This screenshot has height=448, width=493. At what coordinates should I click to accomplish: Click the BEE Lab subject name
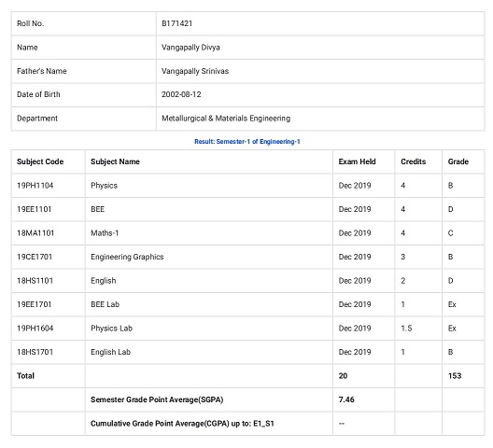pyautogui.click(x=105, y=304)
